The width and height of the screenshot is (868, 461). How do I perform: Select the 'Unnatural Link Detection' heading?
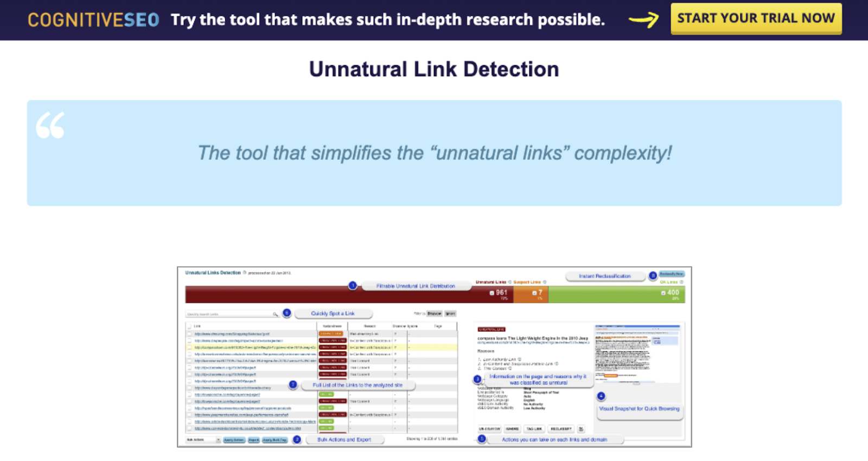(434, 70)
